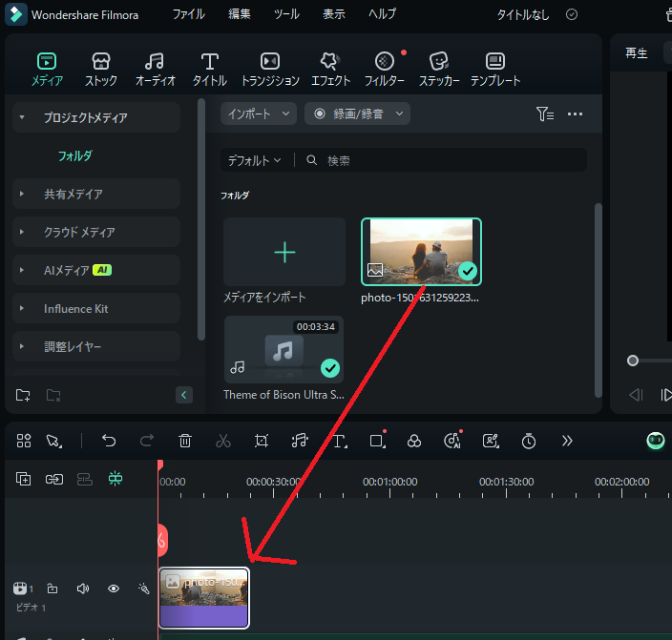Click the timeline layout grid icon
672x640 pixels.
(x=24, y=441)
